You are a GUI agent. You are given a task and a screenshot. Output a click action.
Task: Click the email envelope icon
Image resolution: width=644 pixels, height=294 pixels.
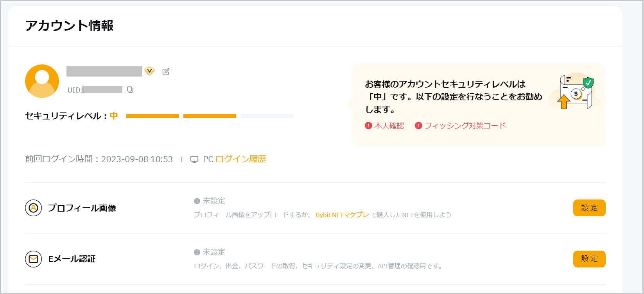point(33,259)
